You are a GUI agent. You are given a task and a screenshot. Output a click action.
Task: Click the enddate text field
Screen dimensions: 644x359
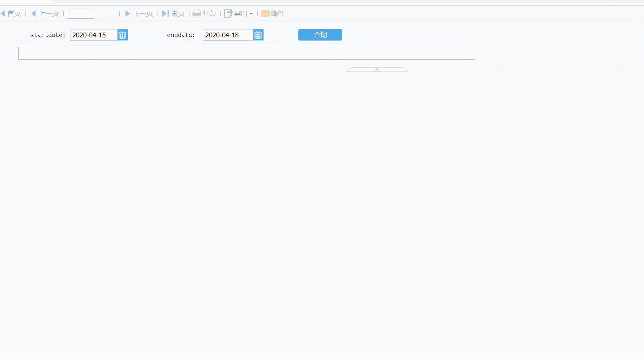point(228,35)
